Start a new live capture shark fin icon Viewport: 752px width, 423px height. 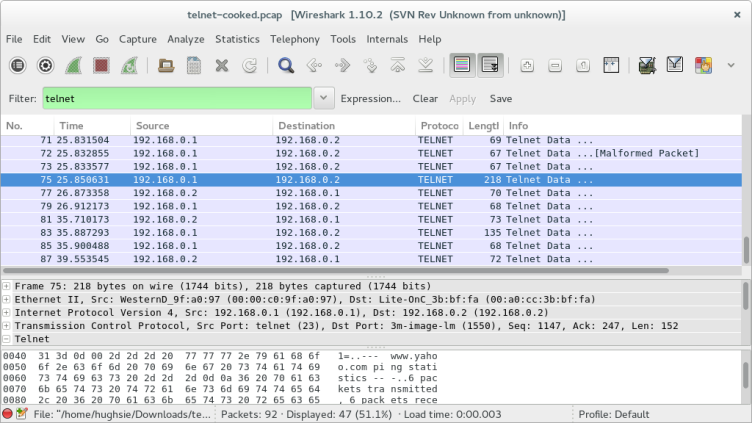[x=73, y=65]
